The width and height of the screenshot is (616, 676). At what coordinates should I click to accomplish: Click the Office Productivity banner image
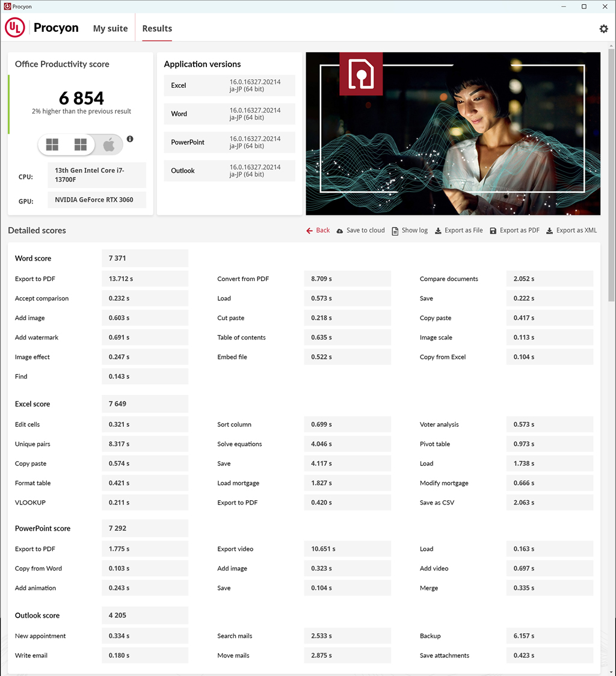tap(453, 134)
